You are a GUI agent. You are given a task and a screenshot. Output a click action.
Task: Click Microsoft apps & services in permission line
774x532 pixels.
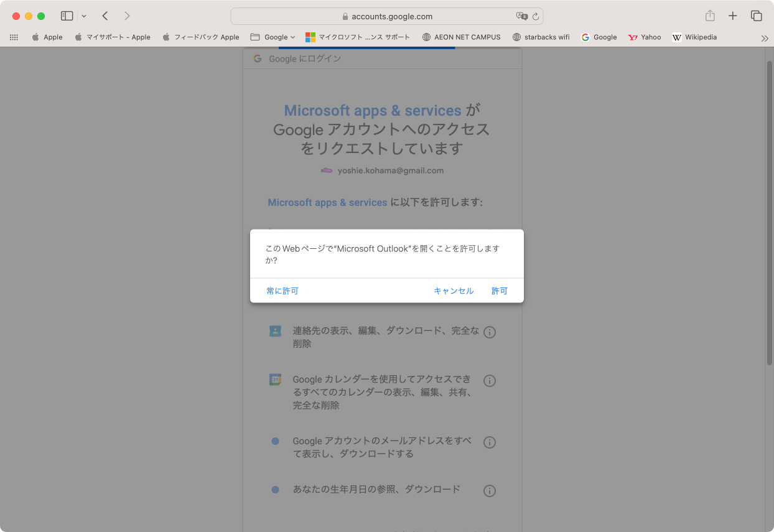[x=327, y=203]
